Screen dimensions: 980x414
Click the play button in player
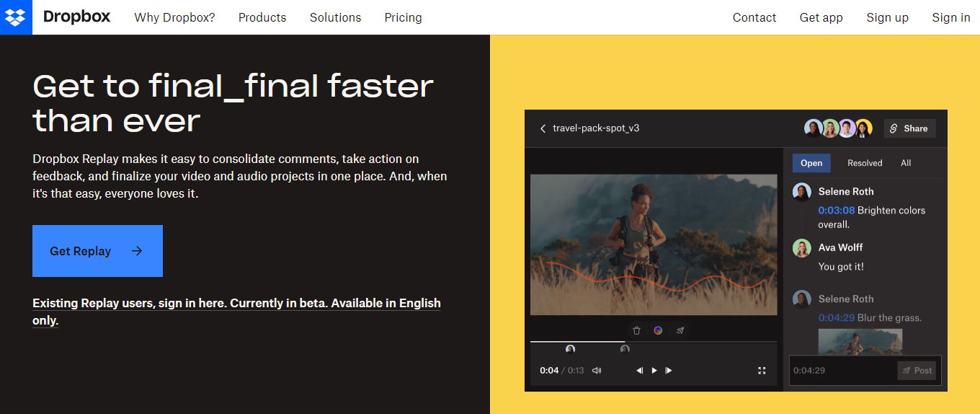click(x=654, y=371)
